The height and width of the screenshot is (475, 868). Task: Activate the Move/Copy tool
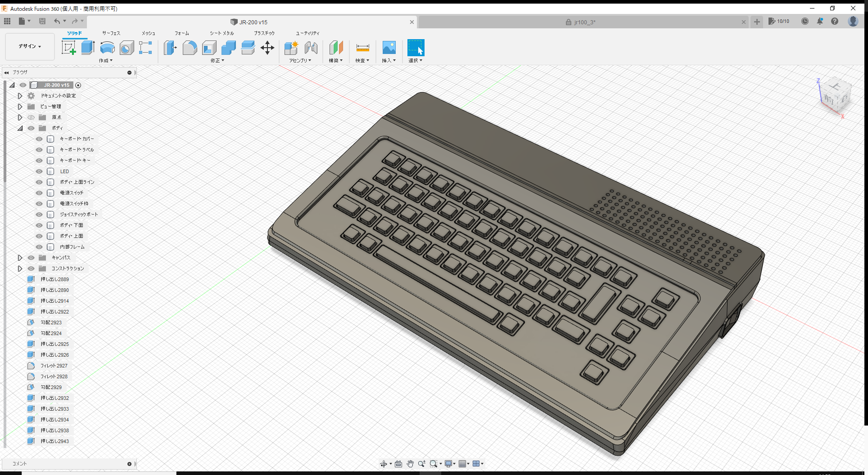point(267,47)
